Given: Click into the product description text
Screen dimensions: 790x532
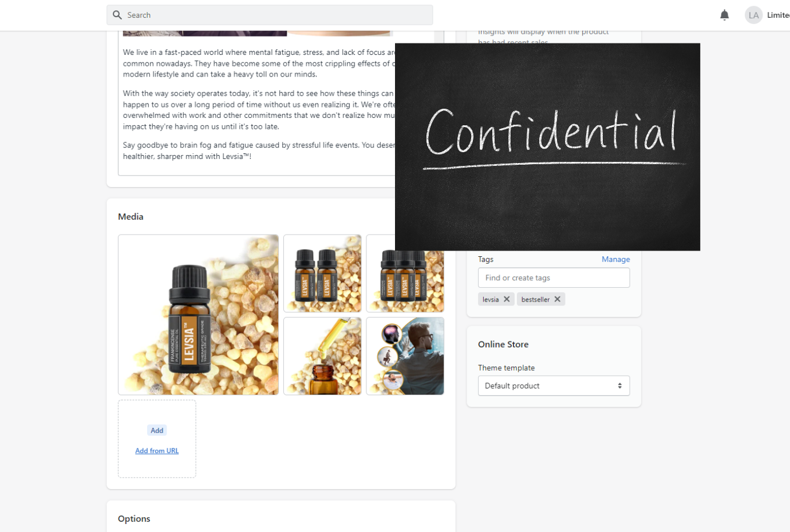Looking at the screenshot, I should coord(258,104).
